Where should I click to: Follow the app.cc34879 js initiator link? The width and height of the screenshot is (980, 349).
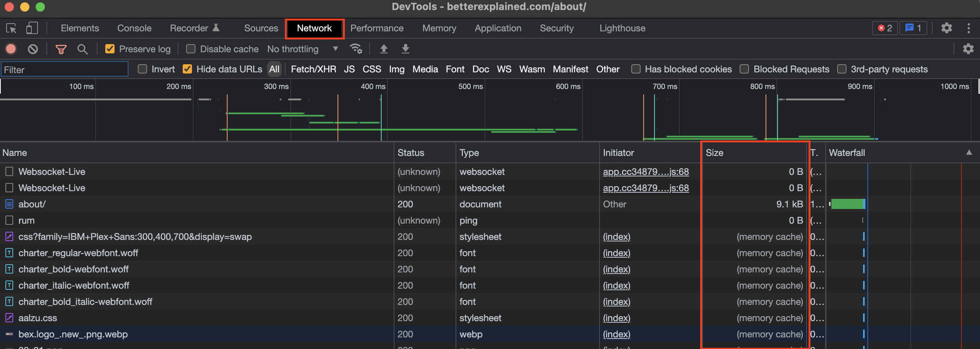pos(646,171)
